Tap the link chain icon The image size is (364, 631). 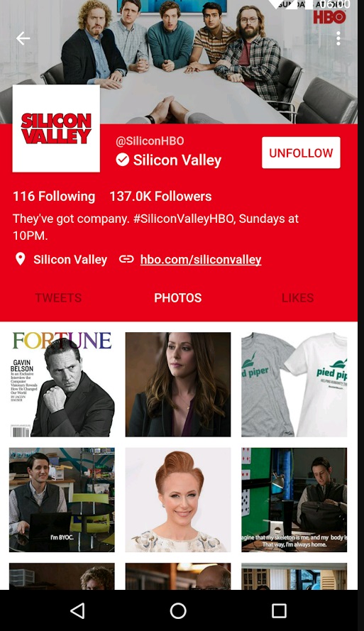127,259
